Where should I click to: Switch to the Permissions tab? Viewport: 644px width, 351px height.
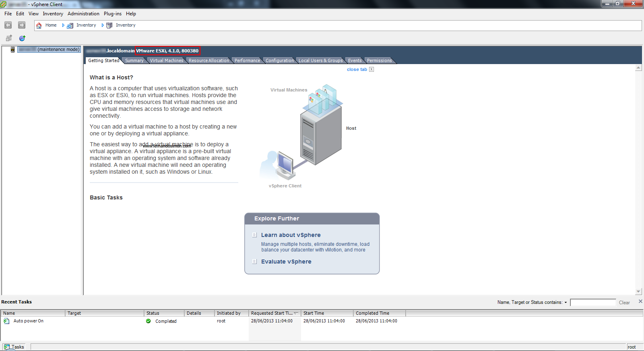pos(379,60)
